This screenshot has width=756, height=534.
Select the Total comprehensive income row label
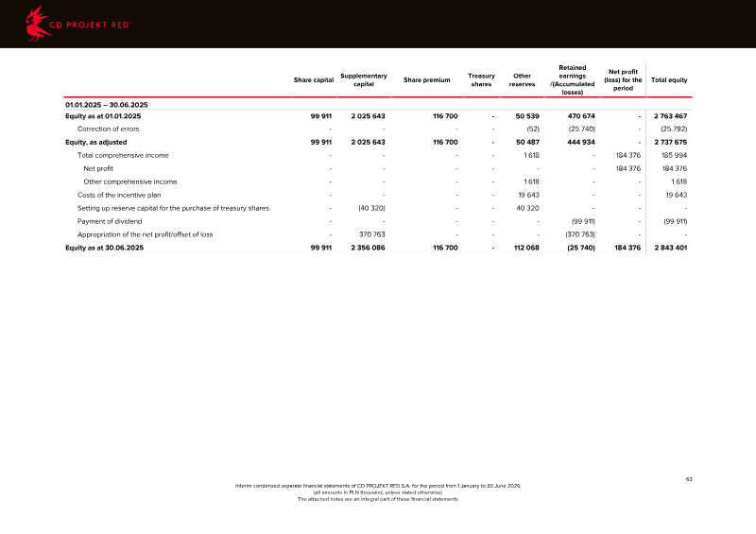click(x=123, y=155)
